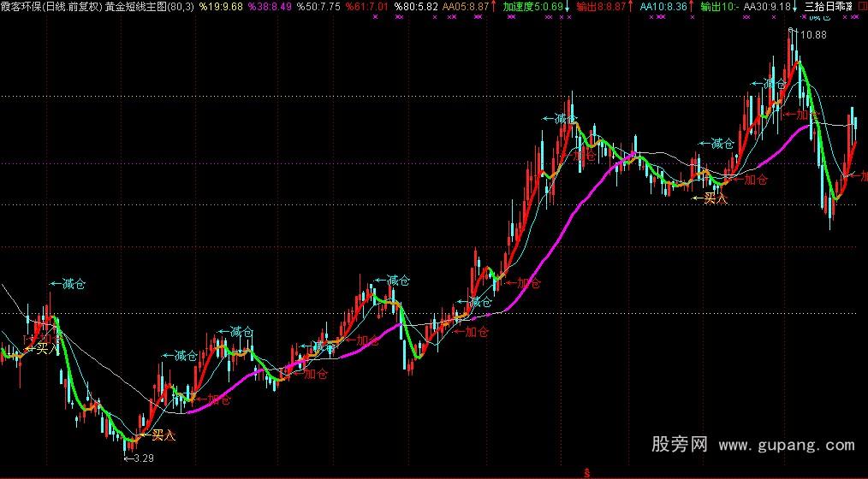Image resolution: width=868 pixels, height=479 pixels.
Task: Click the red square icon at top-right corner
Action: pos(860,6)
